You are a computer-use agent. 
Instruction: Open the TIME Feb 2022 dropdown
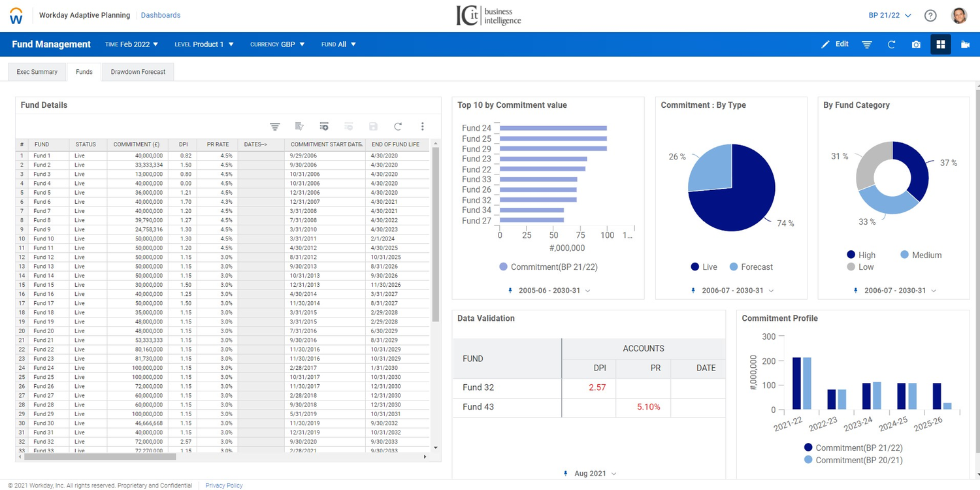point(131,44)
